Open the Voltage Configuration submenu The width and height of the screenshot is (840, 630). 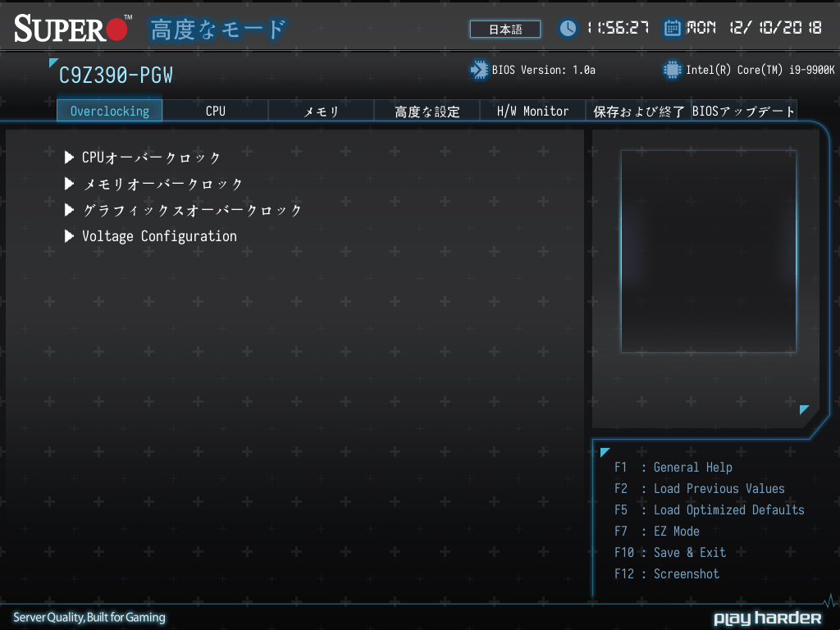pos(159,236)
